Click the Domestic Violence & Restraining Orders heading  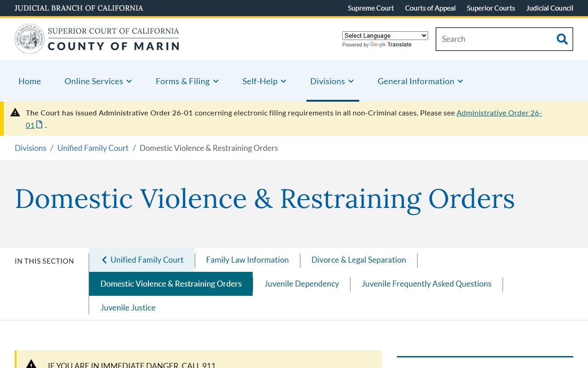click(x=265, y=199)
